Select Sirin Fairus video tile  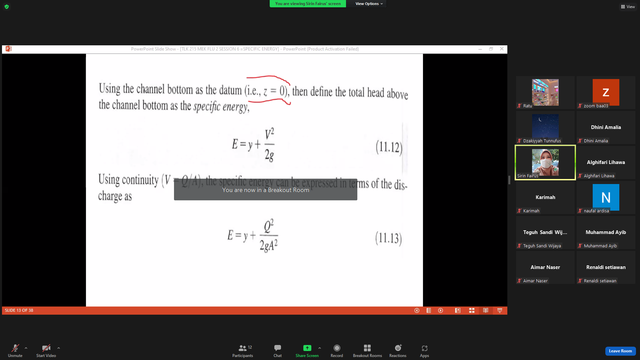click(545, 162)
